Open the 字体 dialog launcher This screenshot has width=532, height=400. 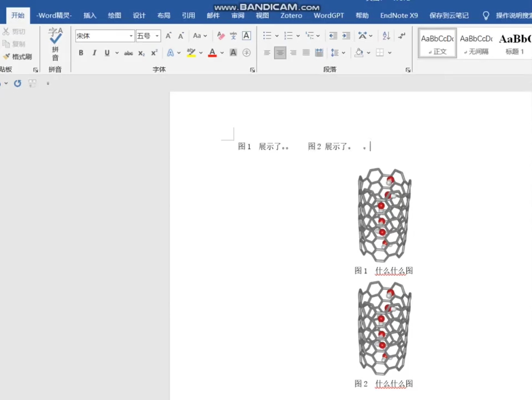coord(252,69)
